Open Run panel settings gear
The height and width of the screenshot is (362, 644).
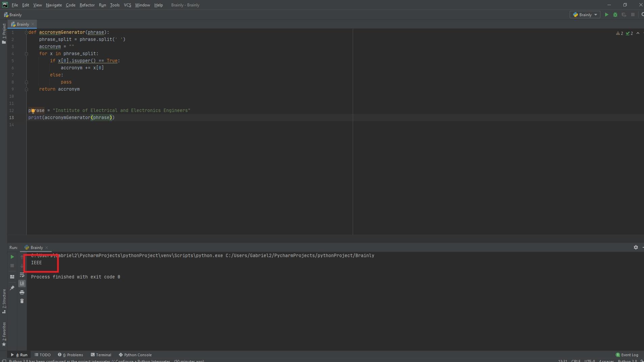[636, 248]
